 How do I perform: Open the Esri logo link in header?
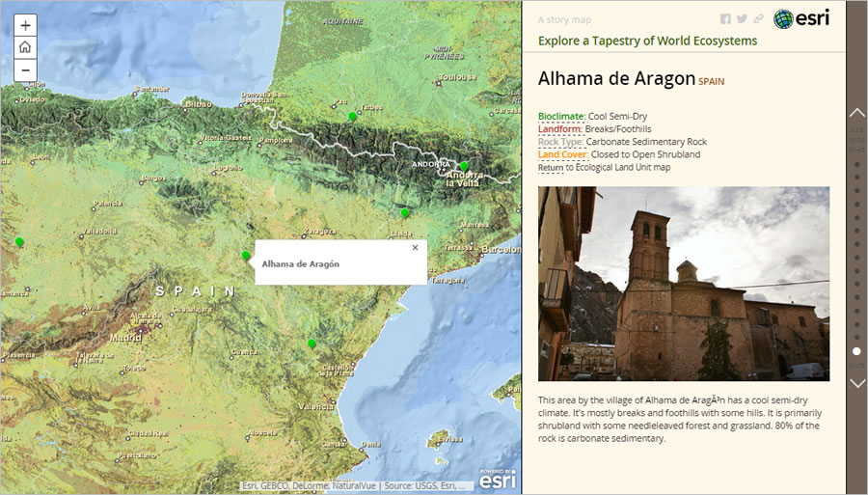click(801, 18)
